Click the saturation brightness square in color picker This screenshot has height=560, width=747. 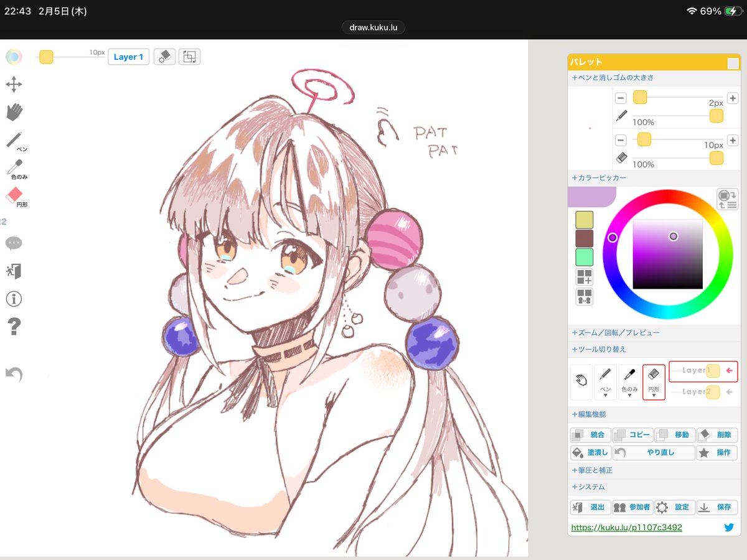[x=668, y=254]
